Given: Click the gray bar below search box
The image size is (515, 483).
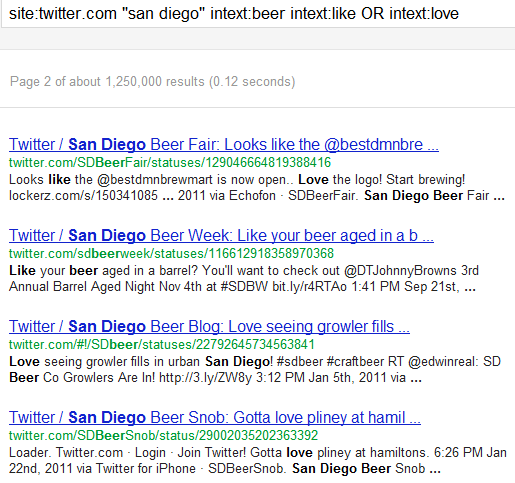Looking at the screenshot, I should [x=257, y=39].
